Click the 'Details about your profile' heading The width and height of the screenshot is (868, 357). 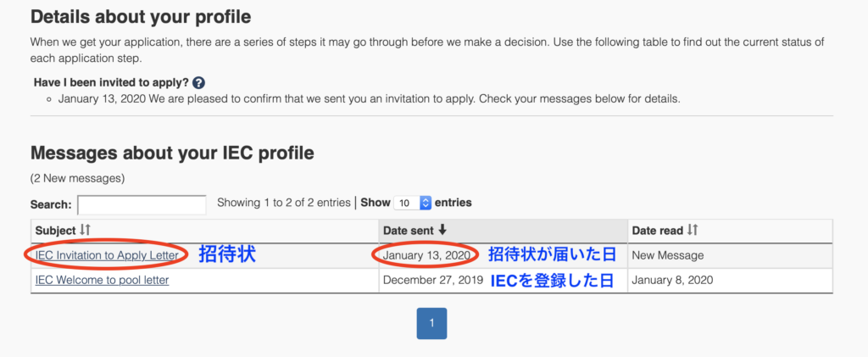(x=141, y=16)
